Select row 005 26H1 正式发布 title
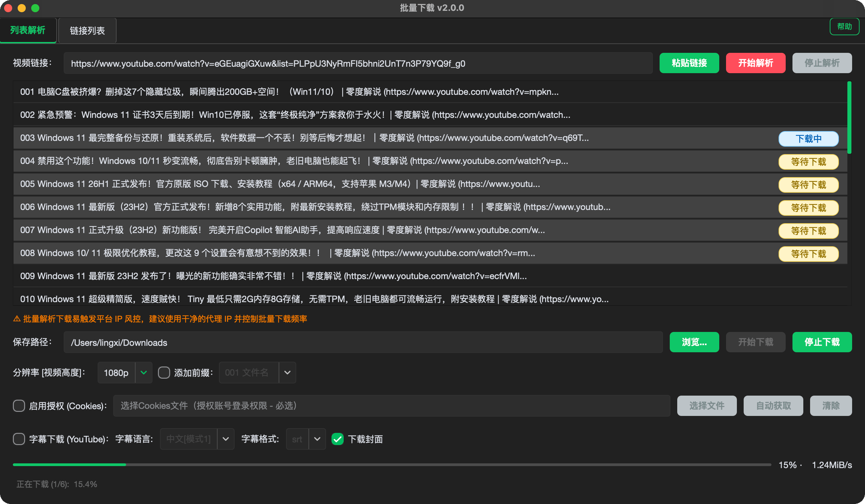The image size is (865, 504). [280, 184]
